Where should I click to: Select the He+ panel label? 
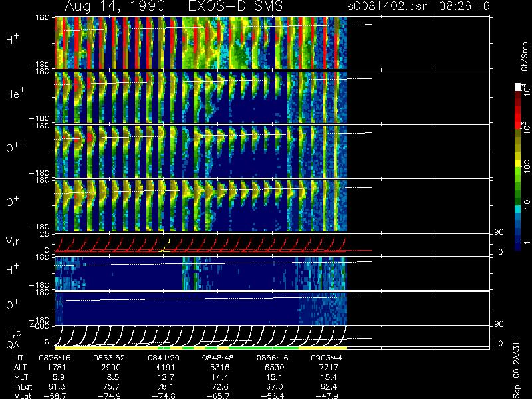coord(15,93)
